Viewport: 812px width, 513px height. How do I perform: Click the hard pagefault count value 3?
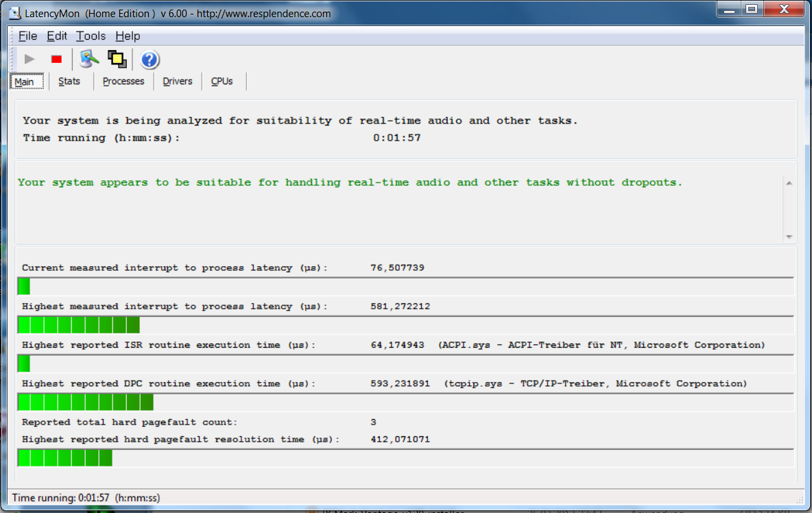pyautogui.click(x=373, y=422)
